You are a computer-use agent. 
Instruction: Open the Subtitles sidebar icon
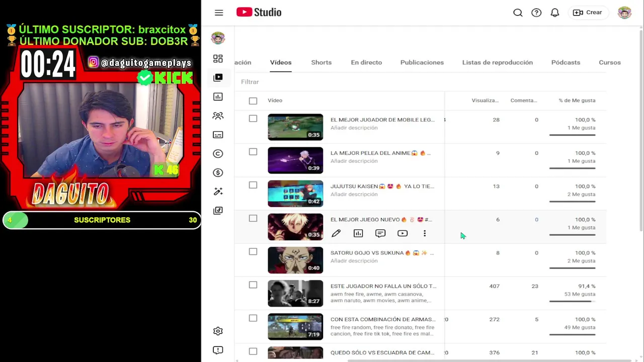point(218,135)
